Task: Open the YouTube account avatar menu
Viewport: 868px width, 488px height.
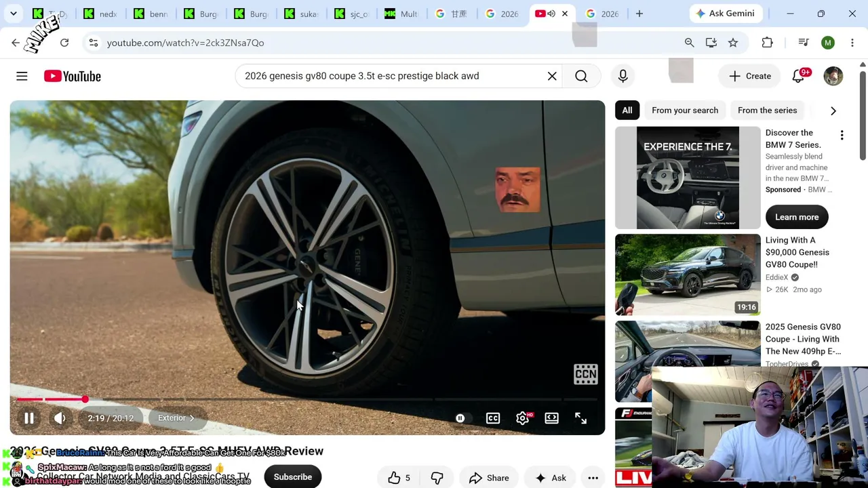Action: (x=833, y=76)
